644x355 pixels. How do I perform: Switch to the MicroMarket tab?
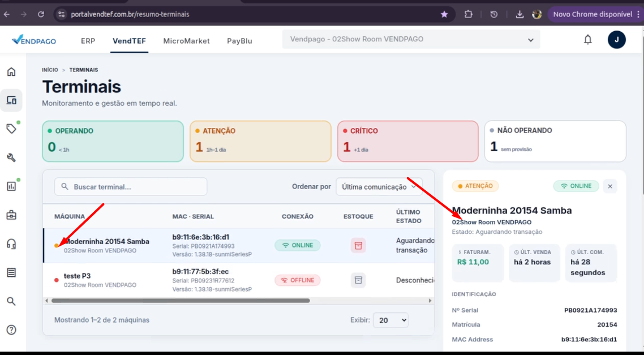coord(186,41)
